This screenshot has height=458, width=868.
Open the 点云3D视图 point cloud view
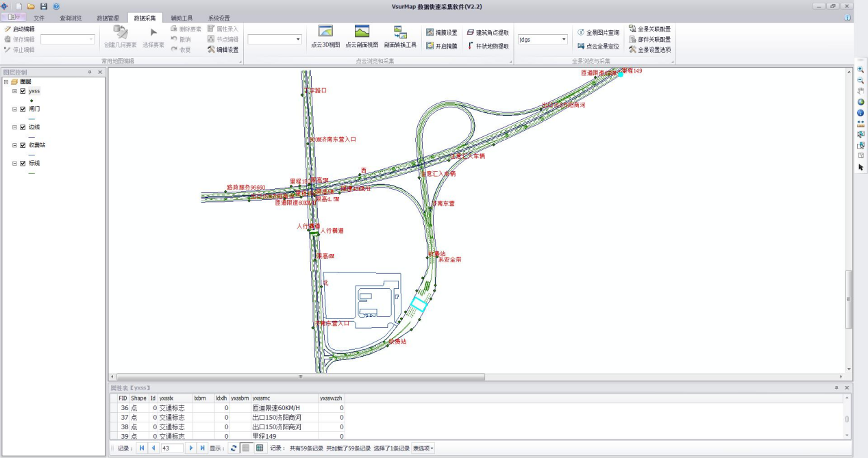click(x=325, y=36)
